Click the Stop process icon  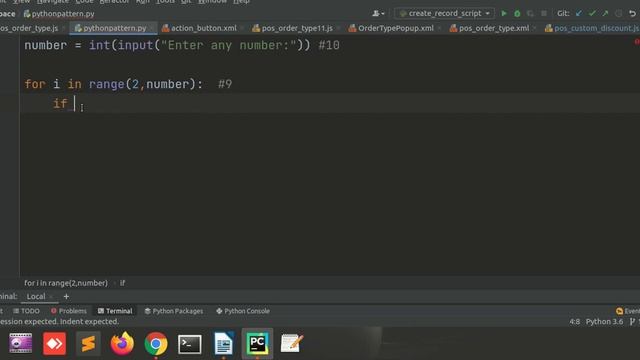pos(544,13)
